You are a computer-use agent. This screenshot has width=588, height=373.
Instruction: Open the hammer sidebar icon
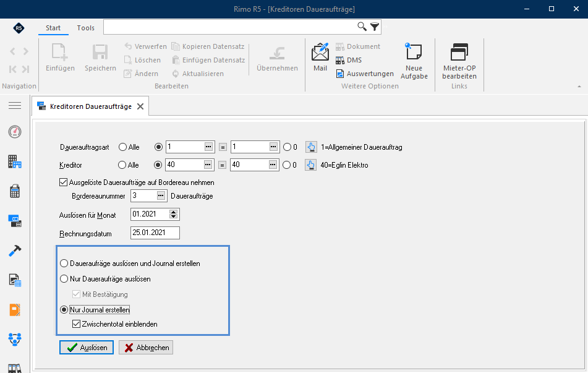(15, 251)
